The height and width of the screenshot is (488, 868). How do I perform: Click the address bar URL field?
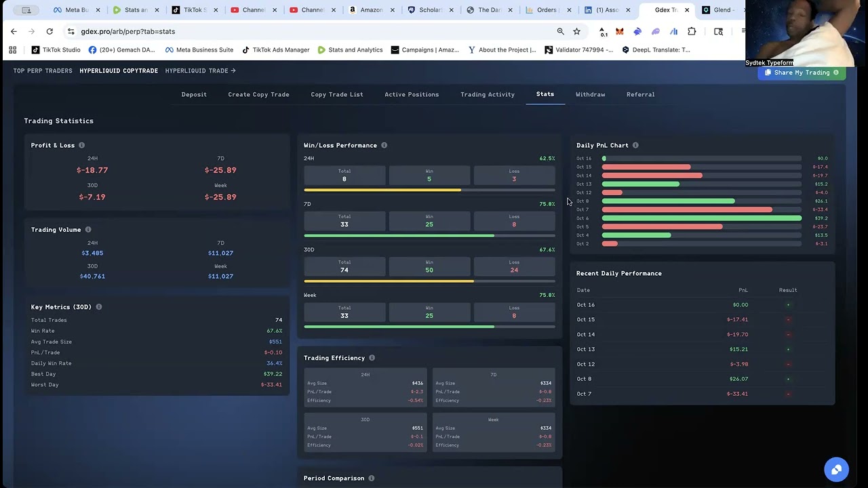(312, 31)
